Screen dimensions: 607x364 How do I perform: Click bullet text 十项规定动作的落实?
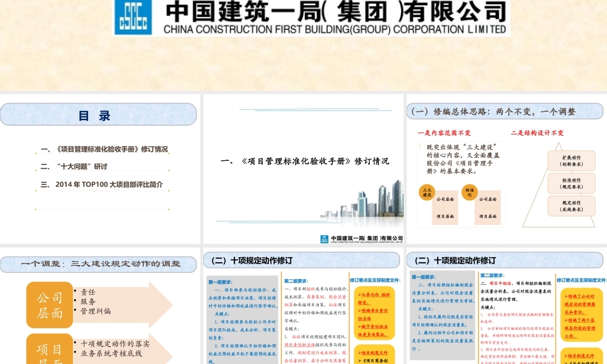click(x=115, y=343)
